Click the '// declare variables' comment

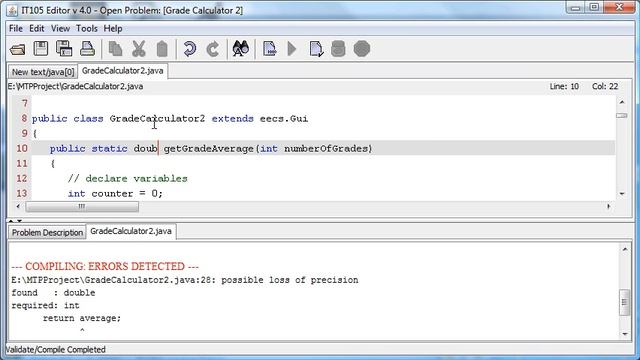(127, 179)
